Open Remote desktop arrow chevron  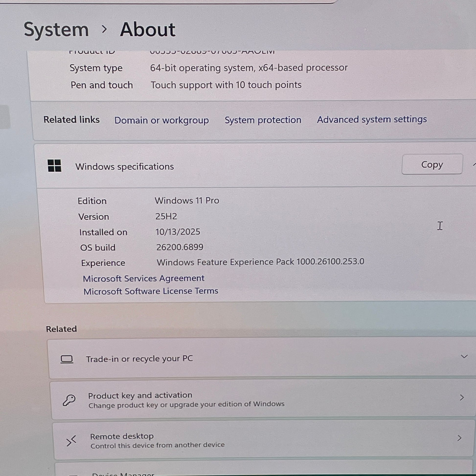[459, 438]
